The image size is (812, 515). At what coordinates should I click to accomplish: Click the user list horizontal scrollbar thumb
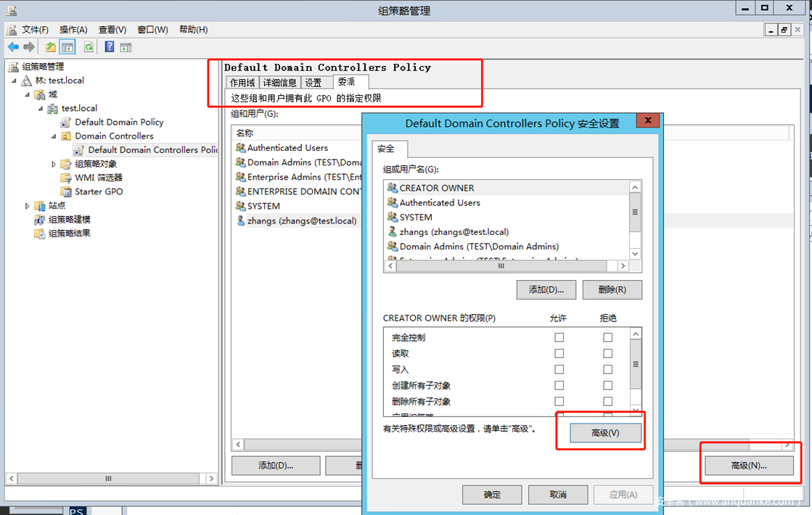pyautogui.click(x=500, y=266)
